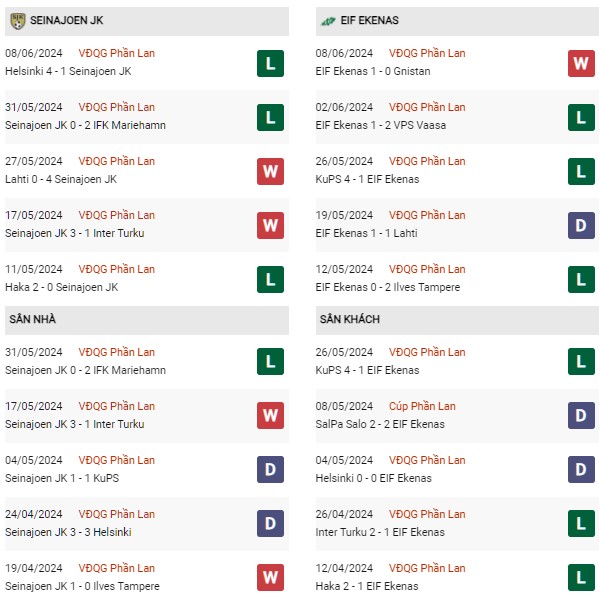Viewport: 599px width, 598px height.
Task: Click the D badge for Seinajoen JK 3-3 Helsinki
Action: (x=270, y=523)
